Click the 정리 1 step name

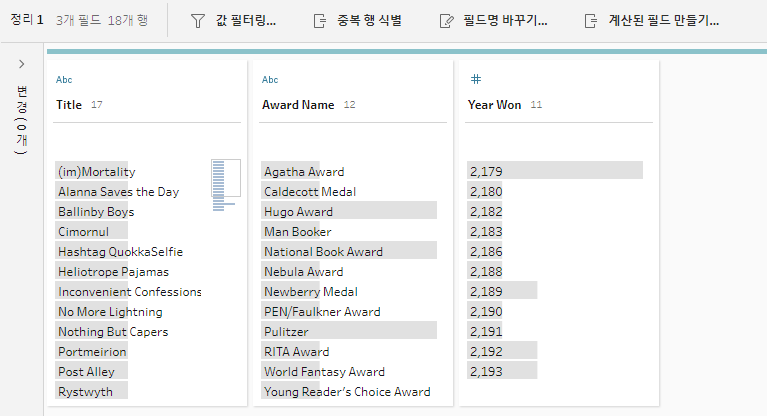click(x=27, y=20)
